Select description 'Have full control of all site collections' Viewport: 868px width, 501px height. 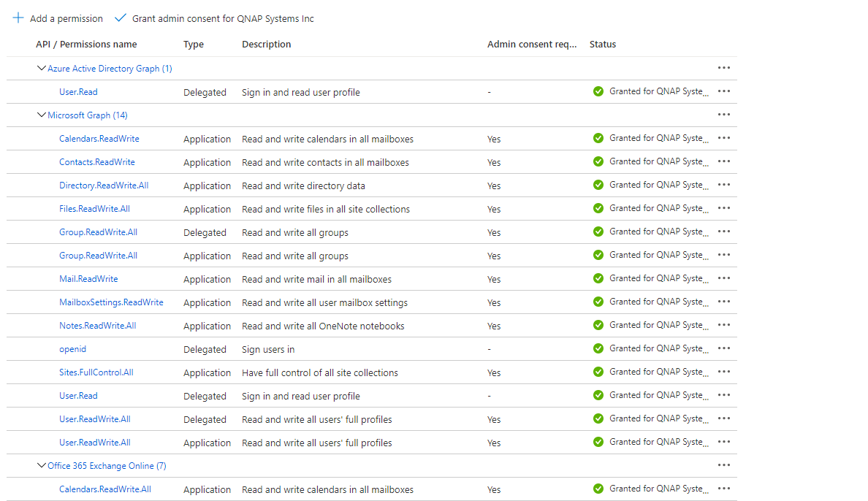coord(320,373)
